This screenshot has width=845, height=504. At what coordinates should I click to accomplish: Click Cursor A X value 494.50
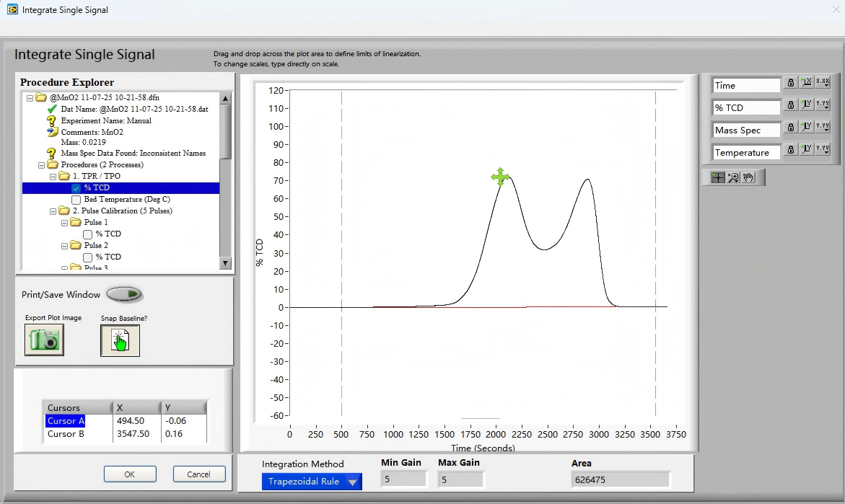point(131,421)
